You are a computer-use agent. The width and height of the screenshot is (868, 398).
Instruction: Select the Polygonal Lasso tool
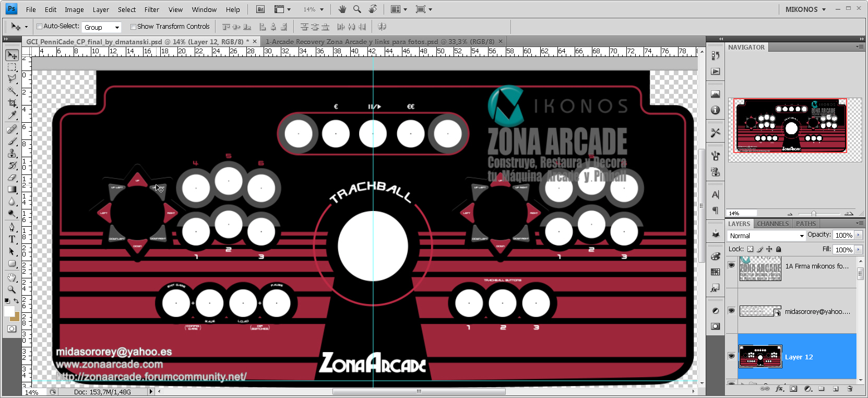(x=12, y=79)
